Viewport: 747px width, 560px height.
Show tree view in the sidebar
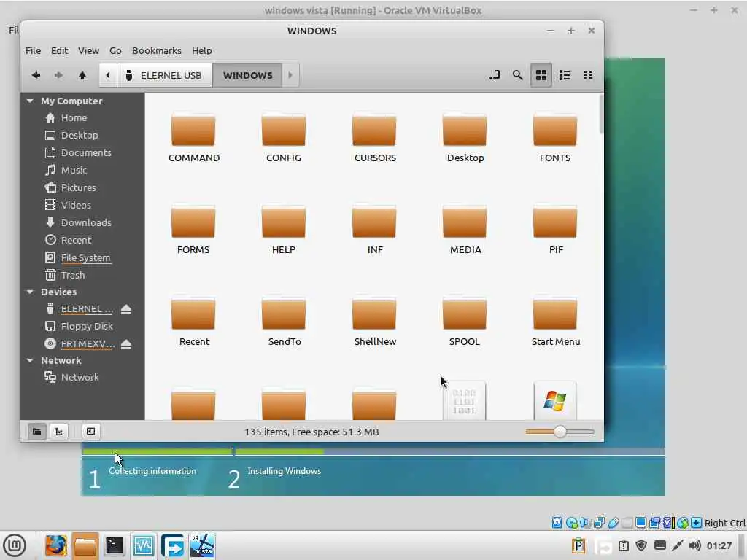[59, 432]
